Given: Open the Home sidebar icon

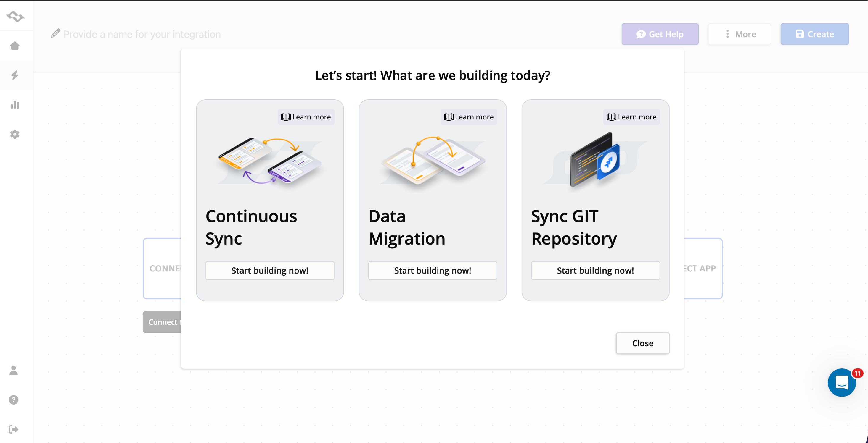Looking at the screenshot, I should click(15, 46).
